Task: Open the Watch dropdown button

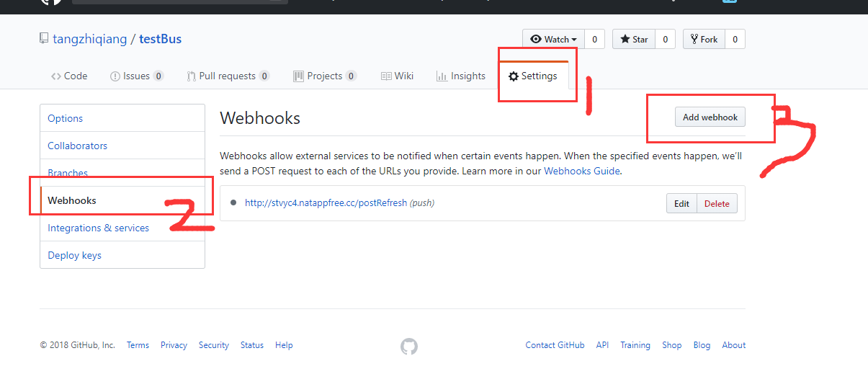Action: click(x=553, y=39)
